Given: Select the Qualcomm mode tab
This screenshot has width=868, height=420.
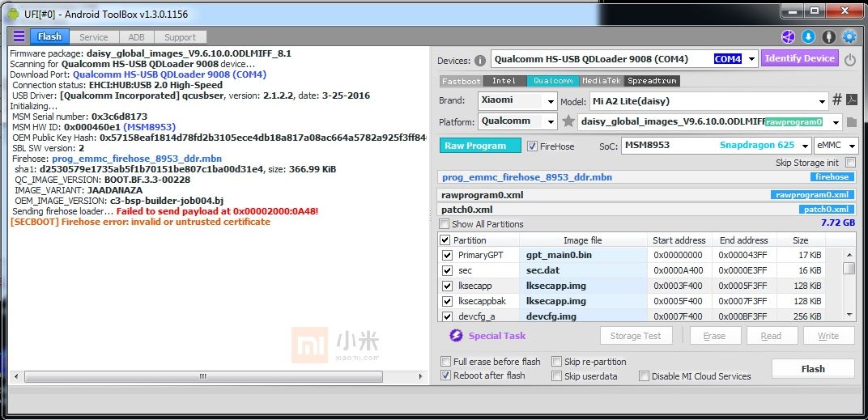Looking at the screenshot, I should [553, 81].
